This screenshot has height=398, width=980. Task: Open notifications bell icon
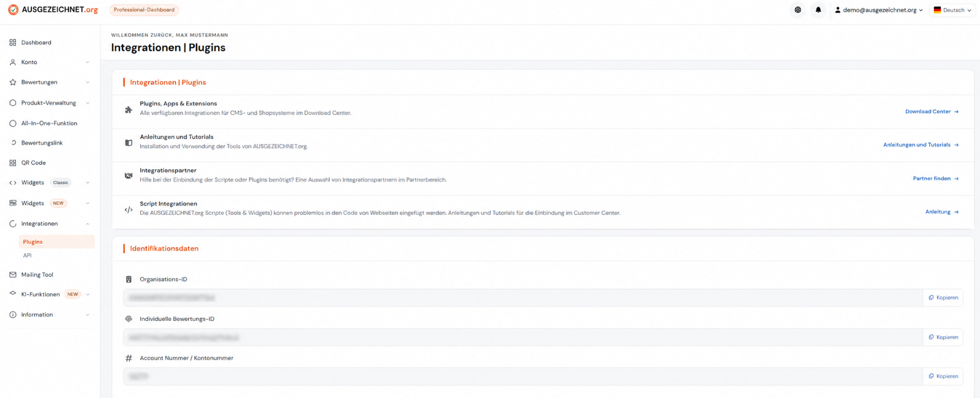click(818, 10)
